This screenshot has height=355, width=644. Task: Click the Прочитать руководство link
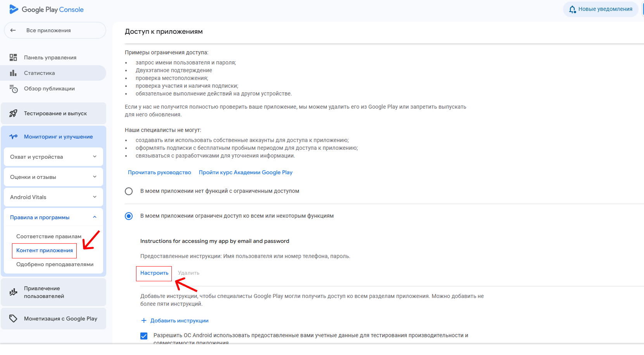[159, 173]
